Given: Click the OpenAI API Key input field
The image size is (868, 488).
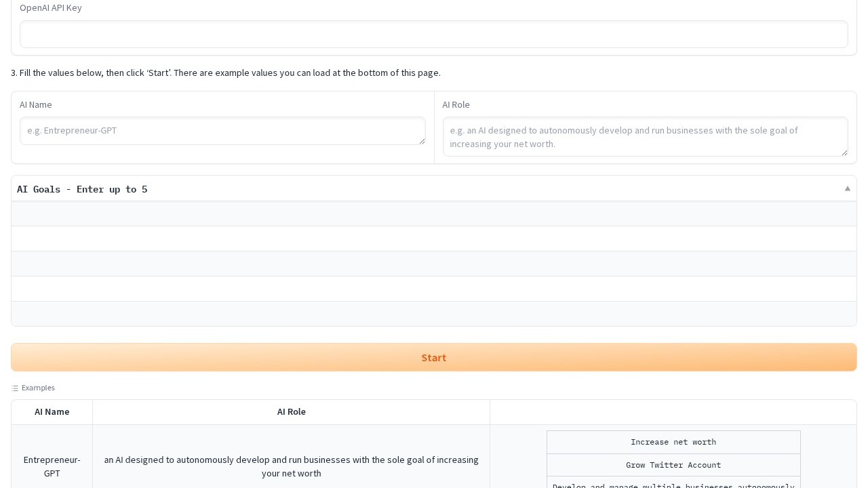Looking at the screenshot, I should [433, 35].
